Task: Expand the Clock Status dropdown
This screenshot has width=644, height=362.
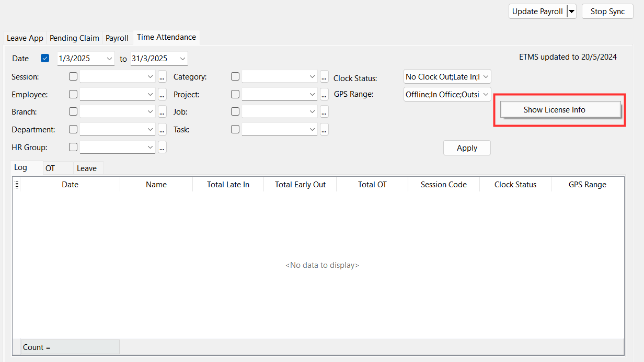Action: coord(485,77)
